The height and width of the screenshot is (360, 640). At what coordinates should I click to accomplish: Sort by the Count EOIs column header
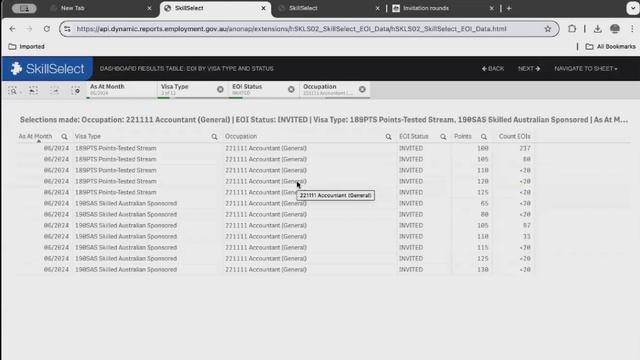tap(515, 136)
